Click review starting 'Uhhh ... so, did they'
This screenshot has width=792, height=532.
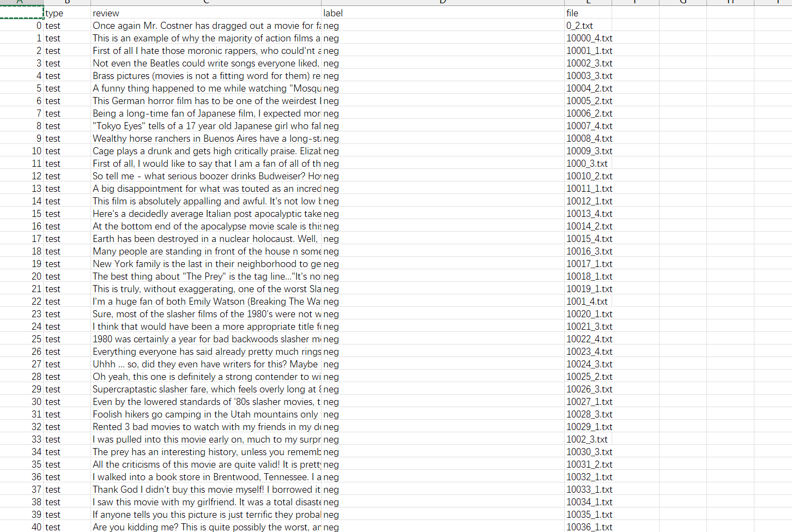pyautogui.click(x=206, y=364)
